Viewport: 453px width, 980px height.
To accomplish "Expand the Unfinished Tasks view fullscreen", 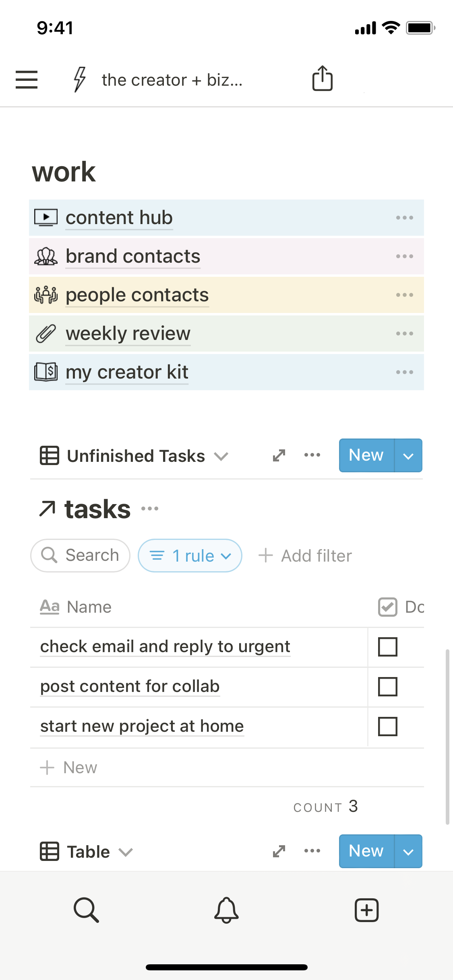I will click(279, 455).
